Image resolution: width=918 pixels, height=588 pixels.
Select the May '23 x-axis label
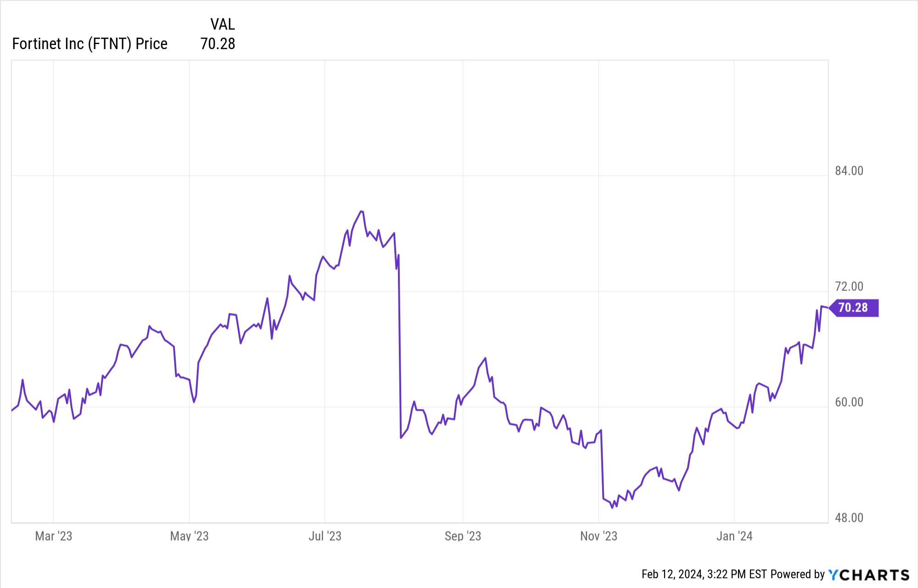(189, 536)
